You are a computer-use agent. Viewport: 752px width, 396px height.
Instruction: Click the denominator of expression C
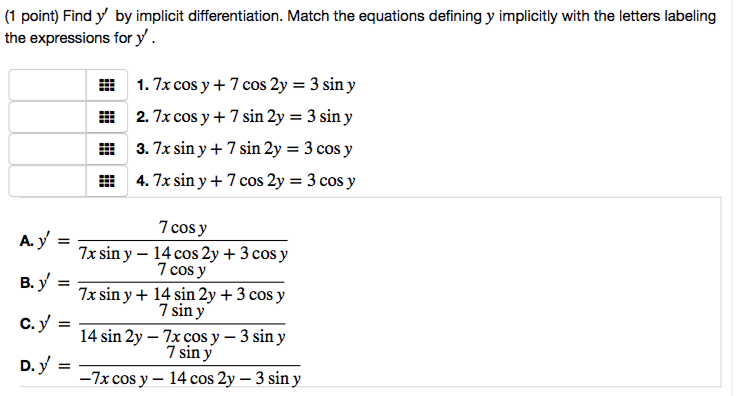coord(182,337)
